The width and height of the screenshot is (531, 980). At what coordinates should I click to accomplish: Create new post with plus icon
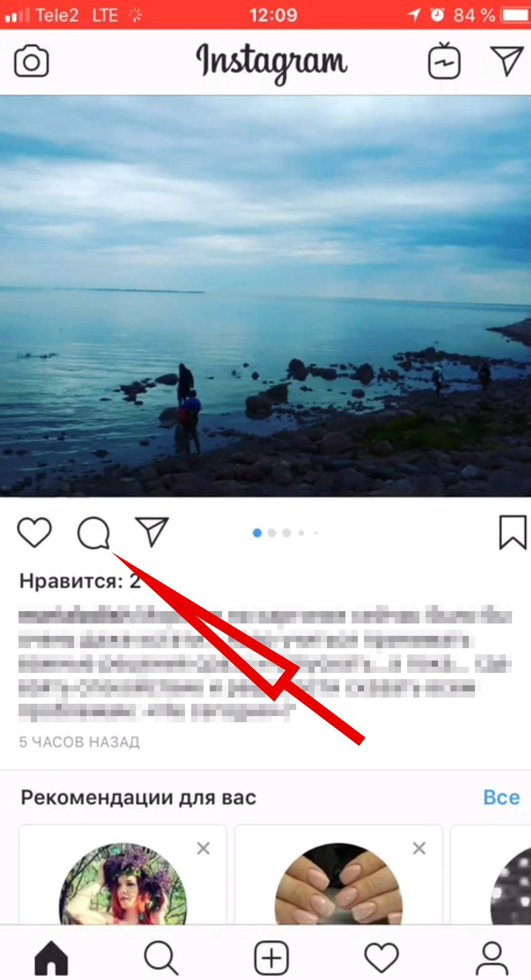click(271, 958)
